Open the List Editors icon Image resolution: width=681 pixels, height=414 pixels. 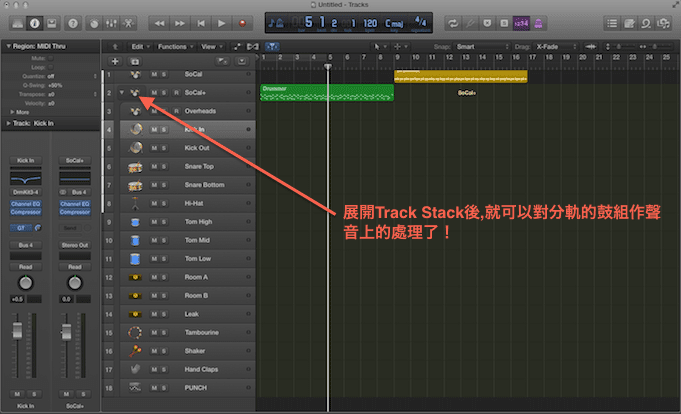(x=612, y=23)
